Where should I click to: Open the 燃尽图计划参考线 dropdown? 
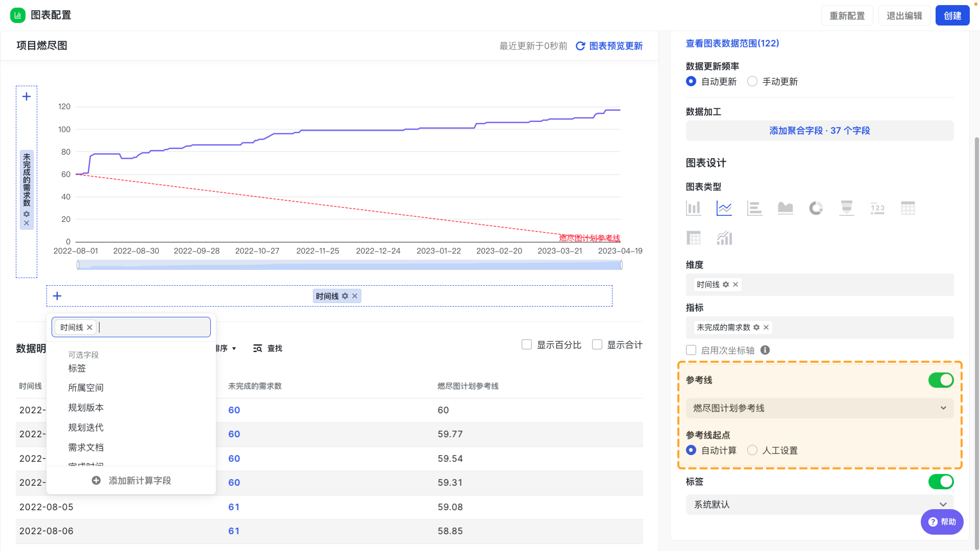tap(819, 408)
